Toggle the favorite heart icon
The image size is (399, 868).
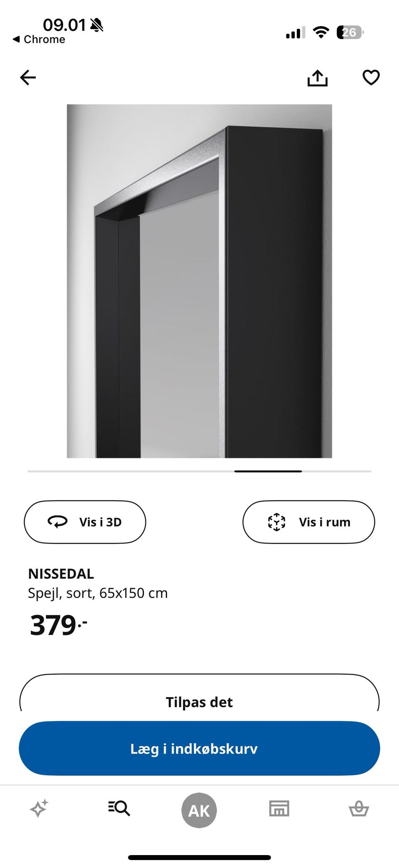pyautogui.click(x=371, y=77)
